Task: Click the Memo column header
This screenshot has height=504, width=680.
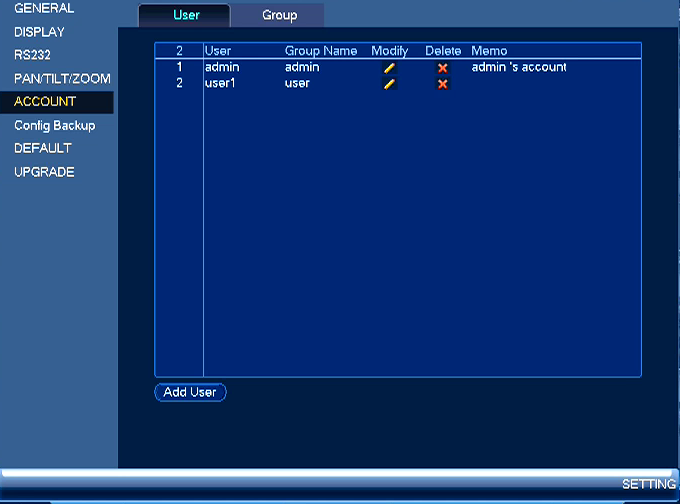Action: click(x=489, y=51)
